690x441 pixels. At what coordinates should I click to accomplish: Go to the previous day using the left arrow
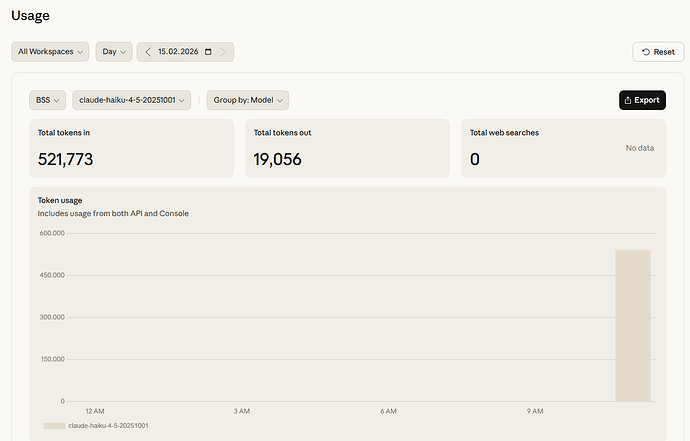click(x=148, y=51)
